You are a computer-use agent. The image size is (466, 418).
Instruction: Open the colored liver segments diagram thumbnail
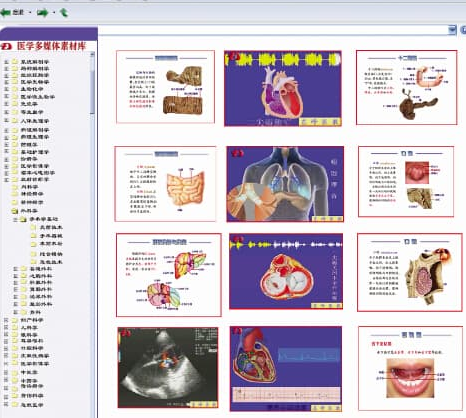(x=169, y=275)
